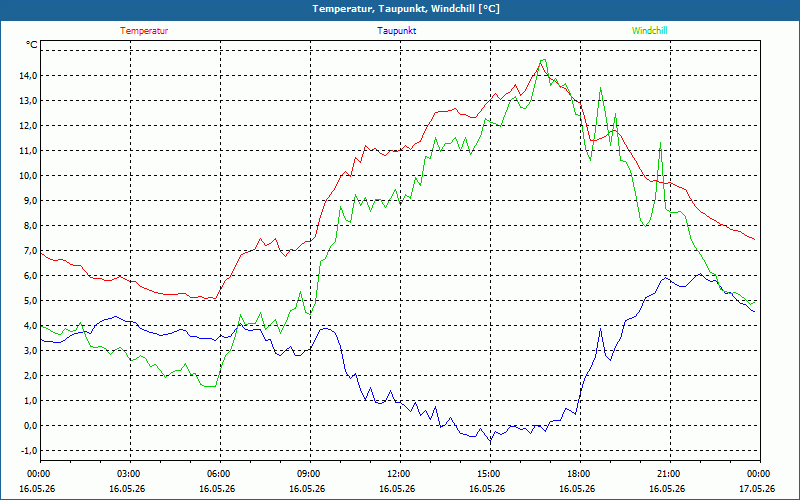Viewport: 800px width, 500px height.
Task: Click the 1,0 y-axis label
Action: tap(30, 401)
